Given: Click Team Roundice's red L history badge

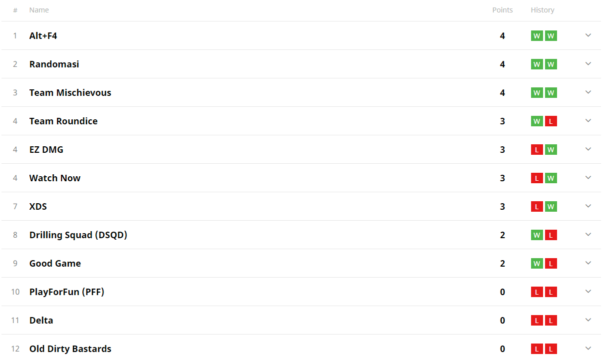Looking at the screenshot, I should (551, 121).
